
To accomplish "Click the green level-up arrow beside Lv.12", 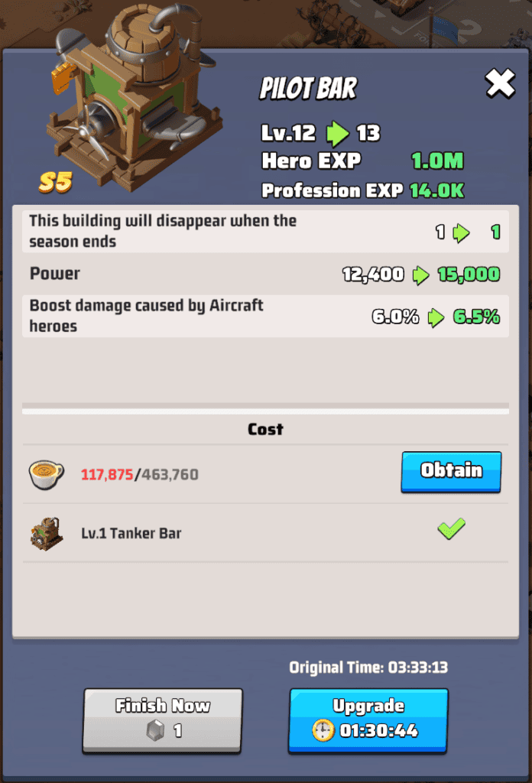I will click(x=337, y=133).
